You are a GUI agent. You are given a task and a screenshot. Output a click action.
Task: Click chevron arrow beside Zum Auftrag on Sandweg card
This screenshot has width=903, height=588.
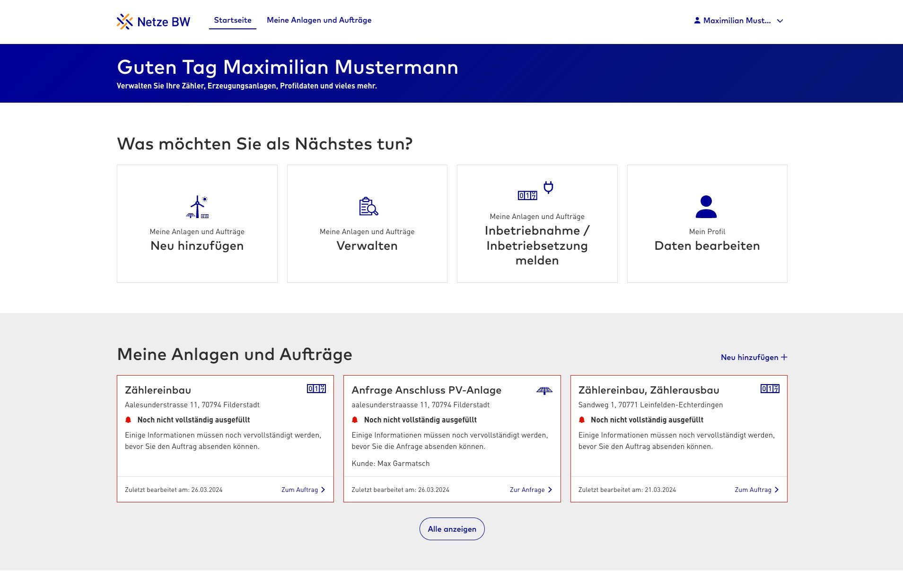point(777,490)
